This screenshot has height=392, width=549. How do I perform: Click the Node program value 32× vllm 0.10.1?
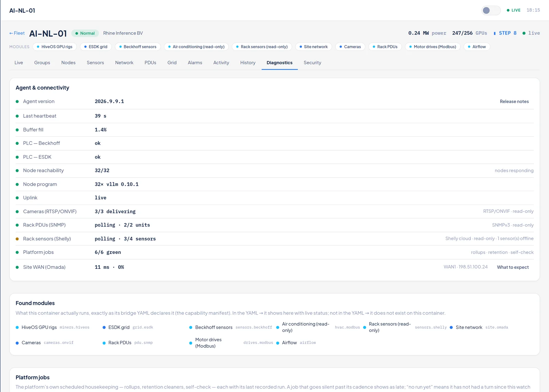tap(117, 185)
